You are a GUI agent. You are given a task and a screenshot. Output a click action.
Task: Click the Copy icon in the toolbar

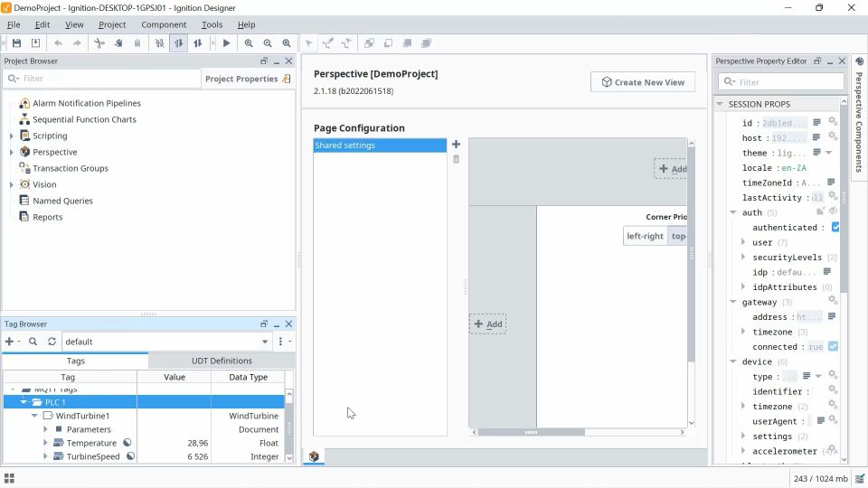118,43
